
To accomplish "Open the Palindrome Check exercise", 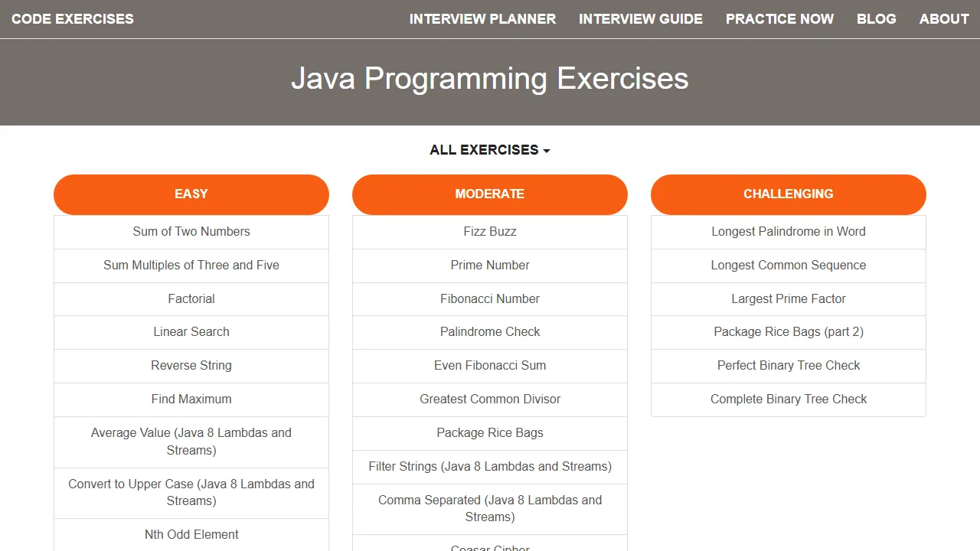I will [490, 332].
